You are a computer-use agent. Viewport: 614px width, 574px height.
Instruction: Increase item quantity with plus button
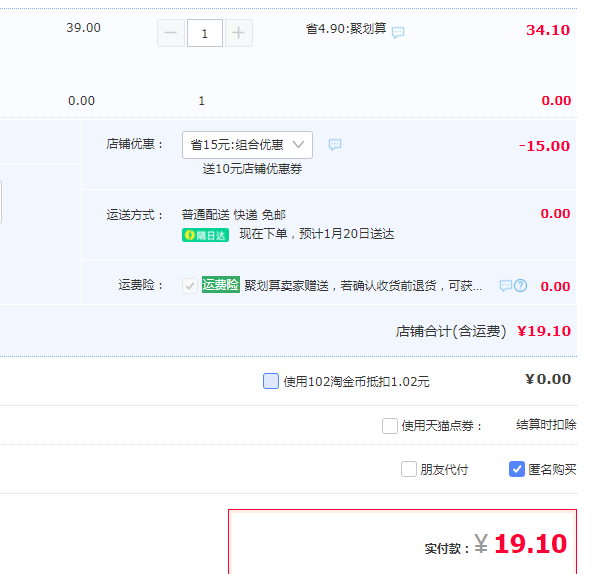tap(239, 33)
